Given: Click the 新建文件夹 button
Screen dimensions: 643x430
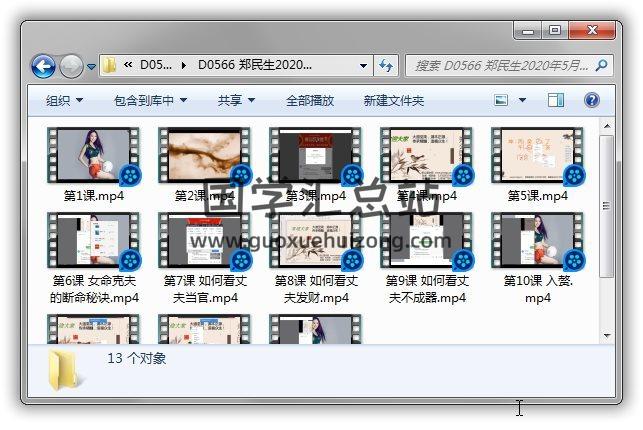Looking at the screenshot, I should 393,101.
